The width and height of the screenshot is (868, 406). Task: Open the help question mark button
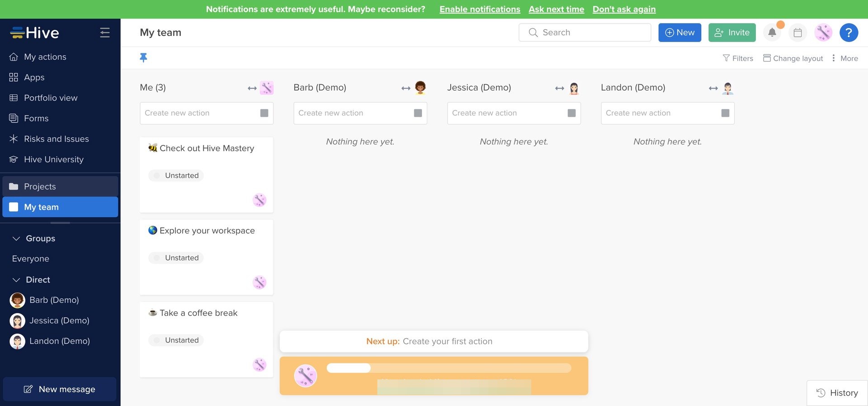click(849, 33)
